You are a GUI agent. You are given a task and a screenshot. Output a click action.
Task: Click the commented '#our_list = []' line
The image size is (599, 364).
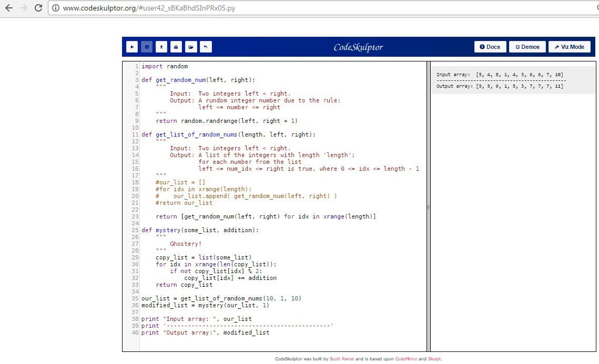[180, 182]
